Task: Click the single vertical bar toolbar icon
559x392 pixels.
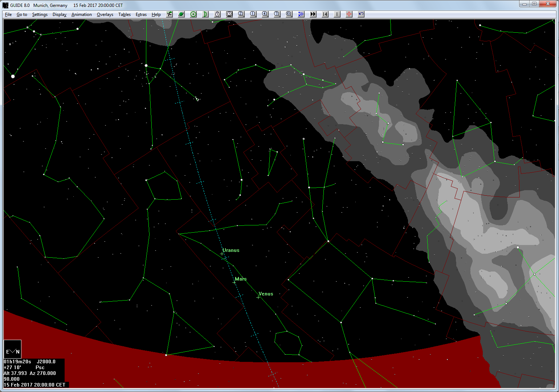Action: point(337,14)
